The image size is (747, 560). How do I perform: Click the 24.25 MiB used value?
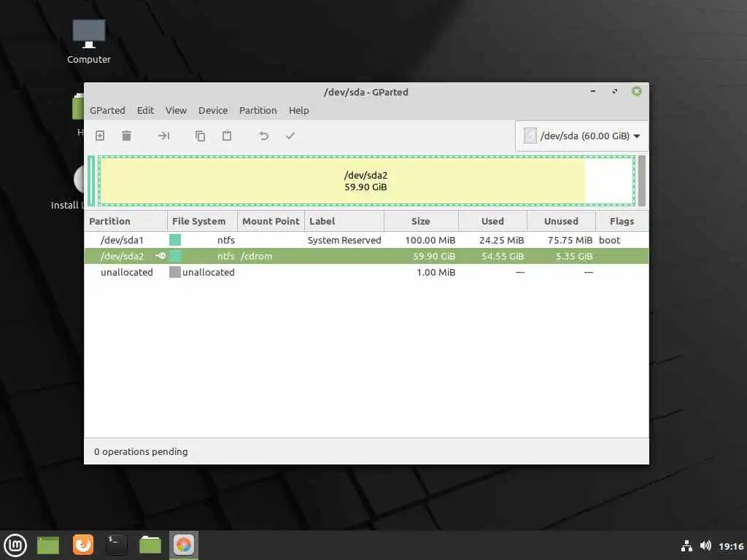(x=501, y=240)
